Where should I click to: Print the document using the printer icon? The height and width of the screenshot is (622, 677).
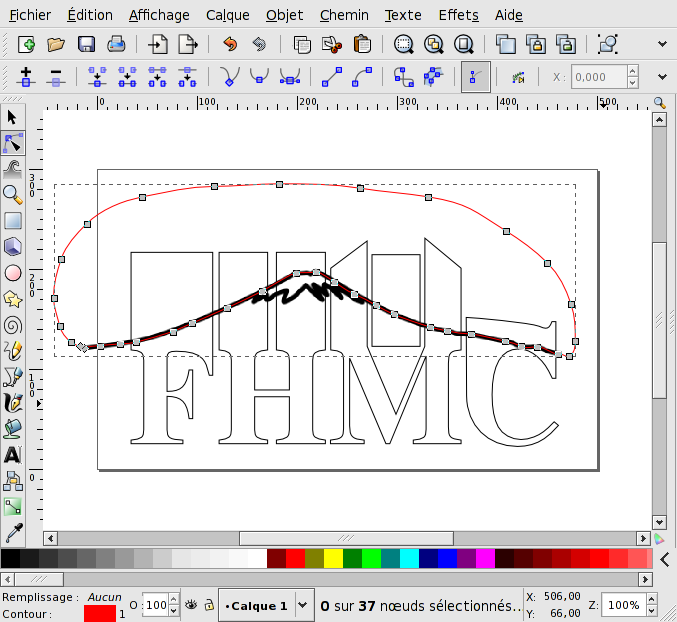(116, 44)
